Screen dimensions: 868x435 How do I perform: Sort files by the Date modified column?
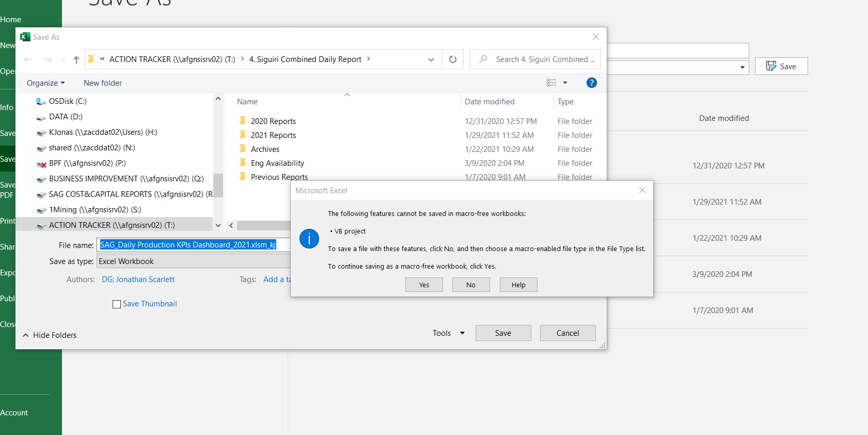click(490, 102)
